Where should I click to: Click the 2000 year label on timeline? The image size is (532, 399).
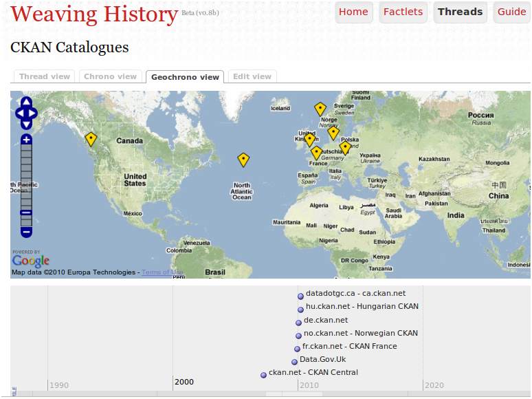click(x=184, y=382)
